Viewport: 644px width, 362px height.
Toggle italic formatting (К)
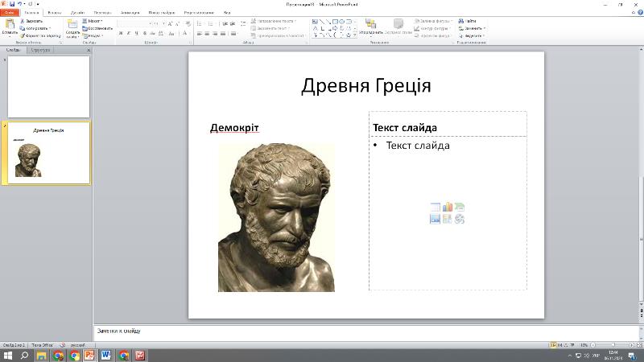pyautogui.click(x=129, y=34)
